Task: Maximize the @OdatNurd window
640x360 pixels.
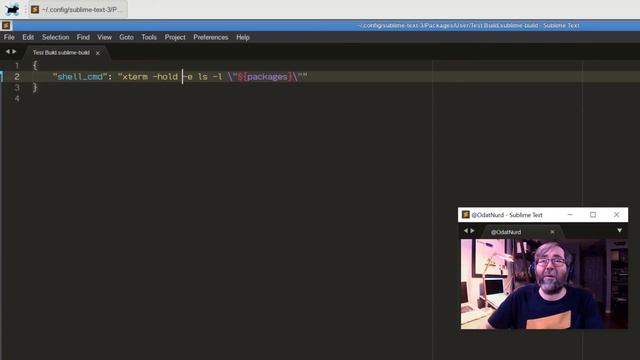Action: coord(593,215)
